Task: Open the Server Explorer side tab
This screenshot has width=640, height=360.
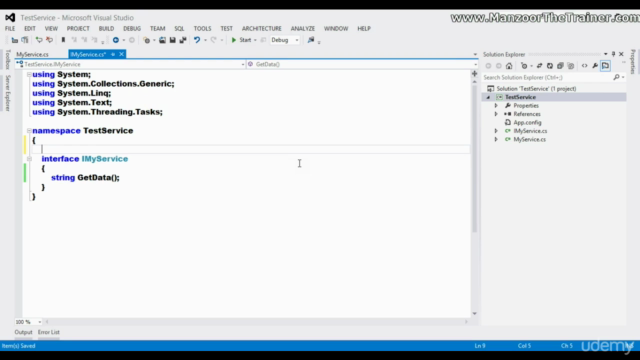Action: (8, 93)
